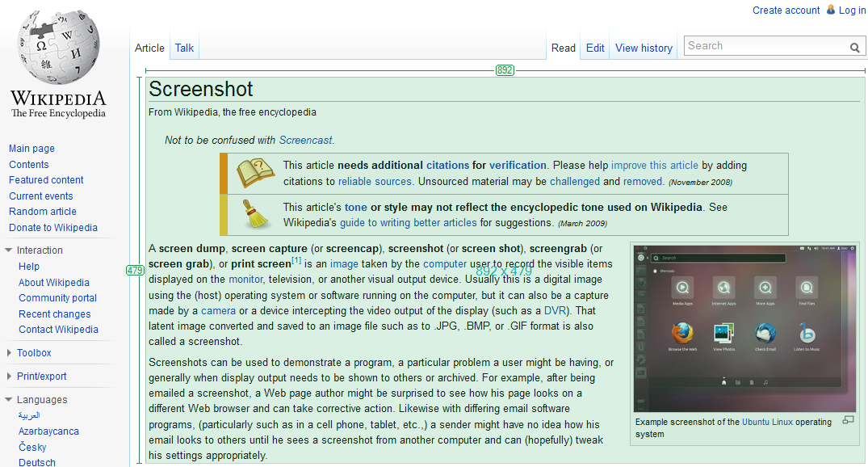
Task: Open the View history tab
Action: pos(644,48)
